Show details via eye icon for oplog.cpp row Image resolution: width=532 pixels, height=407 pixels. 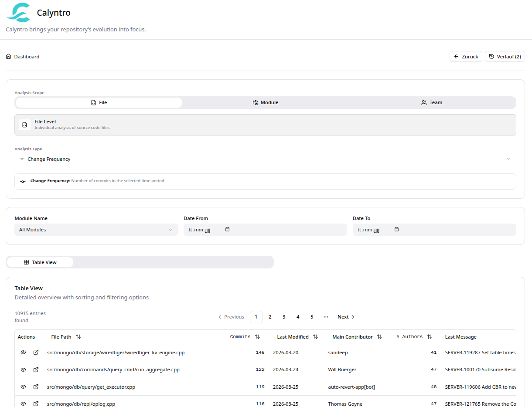pyautogui.click(x=23, y=404)
